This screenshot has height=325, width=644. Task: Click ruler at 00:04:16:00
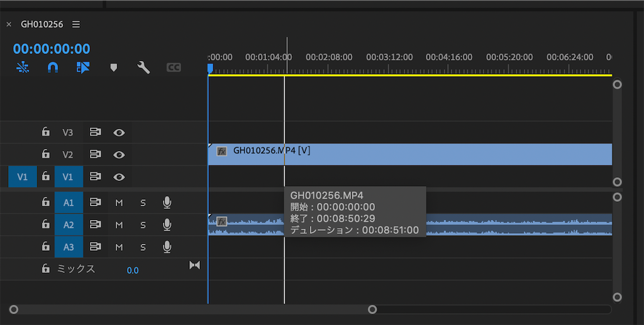click(x=449, y=57)
